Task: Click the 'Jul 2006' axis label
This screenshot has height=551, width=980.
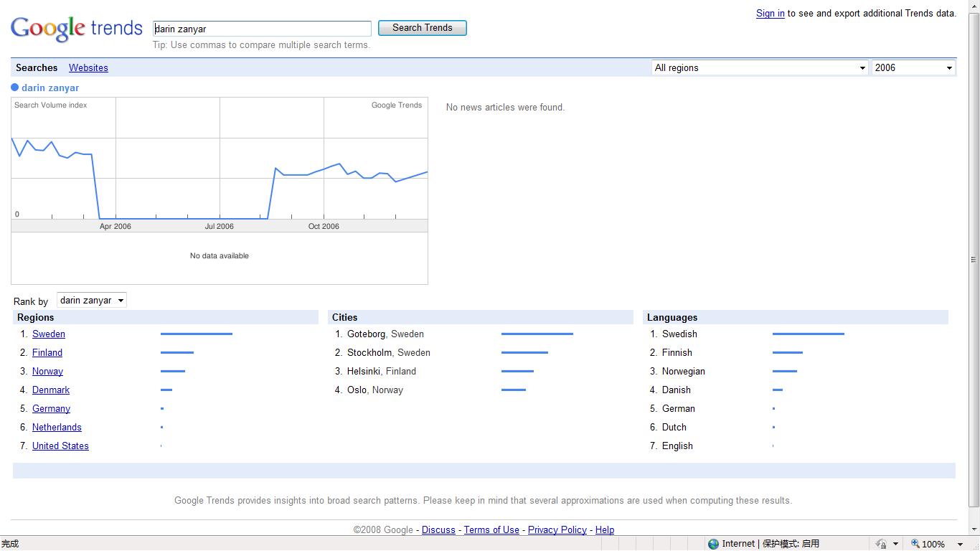Action: (x=220, y=226)
